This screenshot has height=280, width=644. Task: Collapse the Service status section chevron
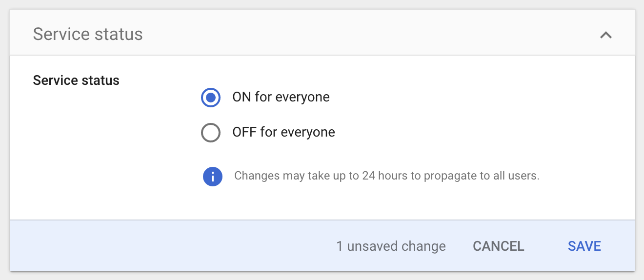(x=605, y=35)
